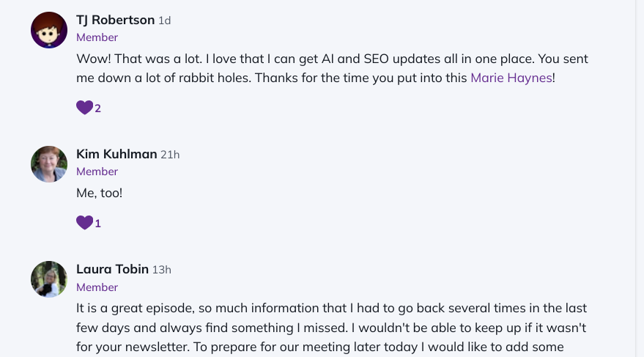Open TJ Robertson's cartoon avatar
The height and width of the screenshot is (357, 644).
pos(49,30)
